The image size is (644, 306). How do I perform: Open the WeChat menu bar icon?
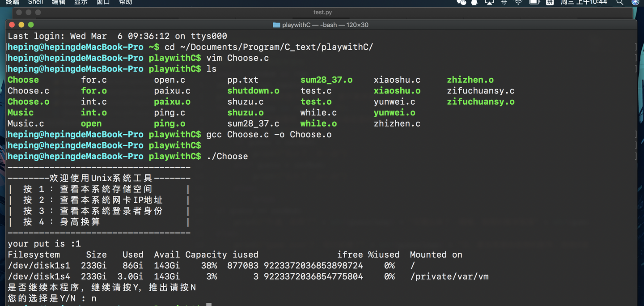pos(461,2)
